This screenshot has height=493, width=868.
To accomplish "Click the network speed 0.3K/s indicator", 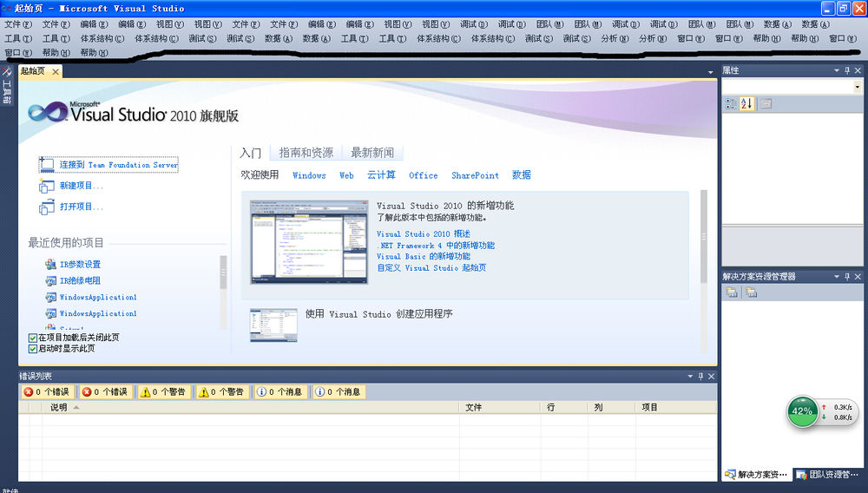I will [x=837, y=407].
